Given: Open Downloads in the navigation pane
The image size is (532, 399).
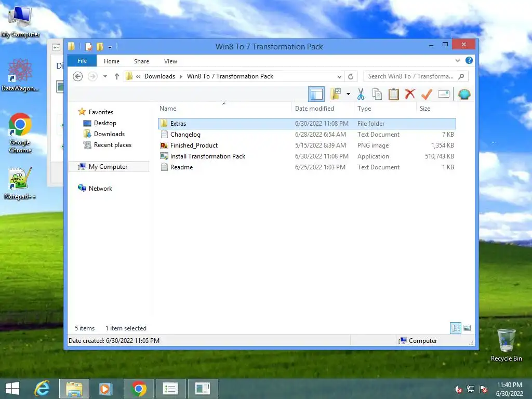Looking at the screenshot, I should click(x=109, y=134).
